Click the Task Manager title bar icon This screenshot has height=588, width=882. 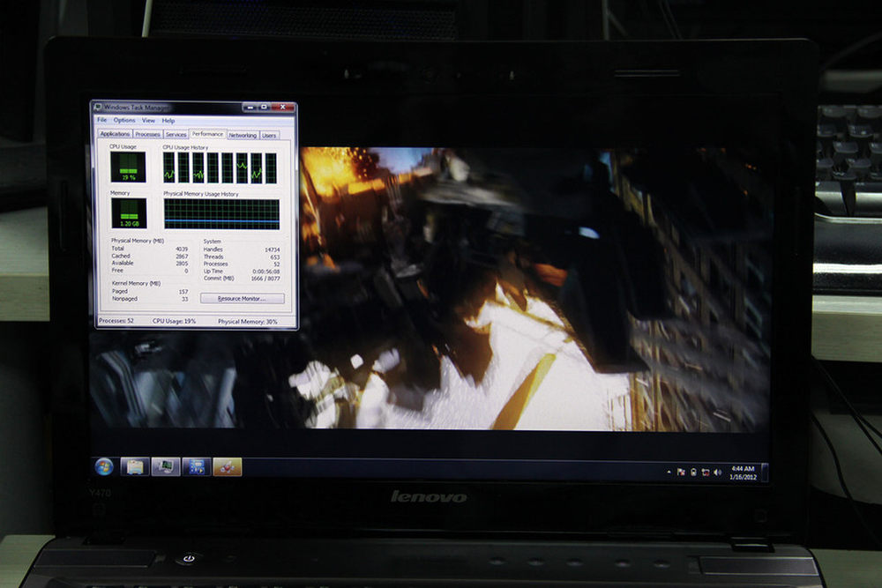97,107
